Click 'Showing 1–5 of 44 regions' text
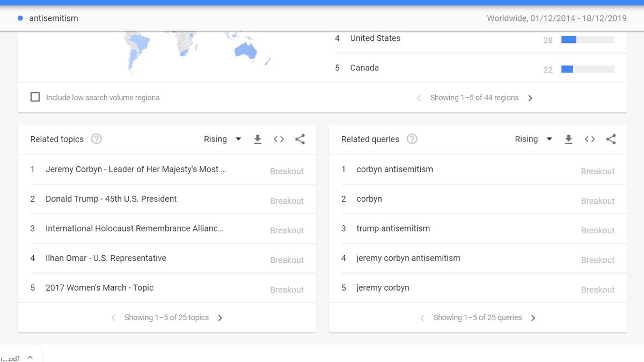The height and width of the screenshot is (362, 644). pos(474,98)
